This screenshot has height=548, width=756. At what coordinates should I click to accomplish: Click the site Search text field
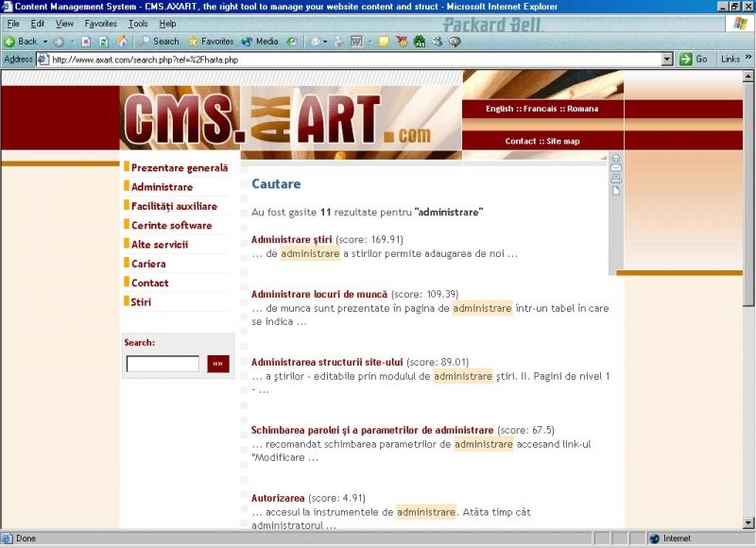click(163, 364)
